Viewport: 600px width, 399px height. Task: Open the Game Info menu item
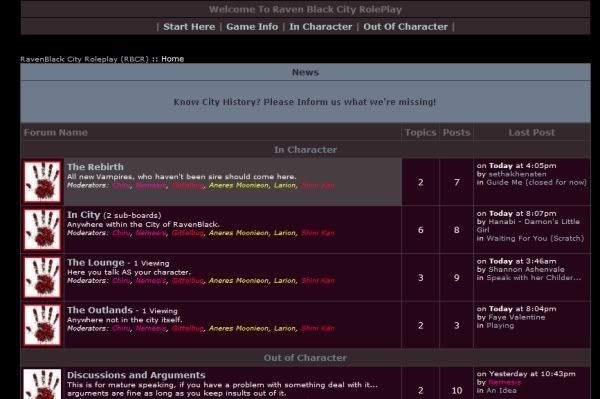(x=252, y=27)
